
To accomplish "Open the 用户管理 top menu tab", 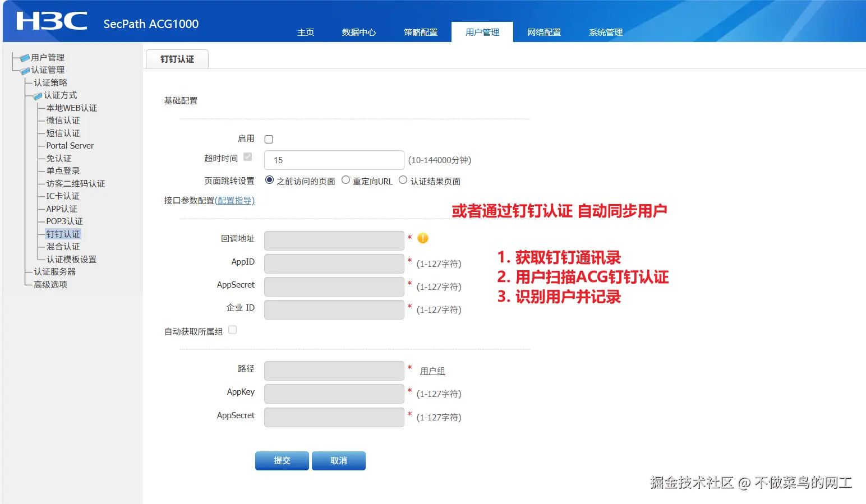I will 482,33.
